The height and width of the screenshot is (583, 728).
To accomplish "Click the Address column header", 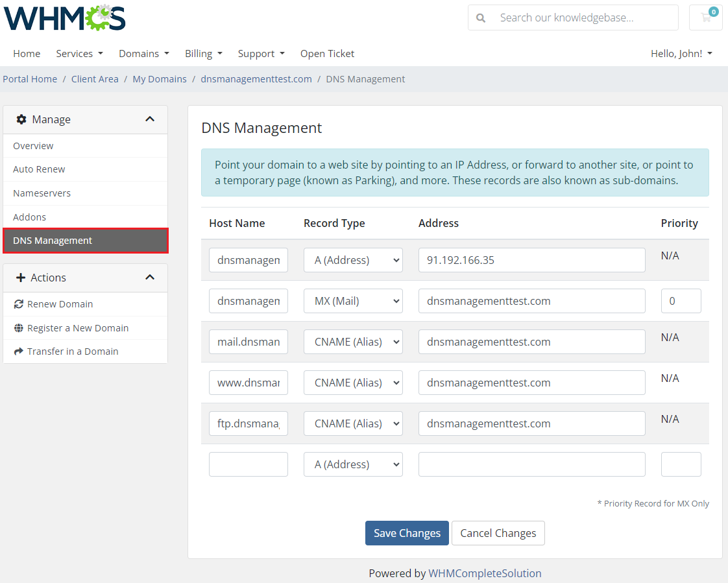I will pos(438,223).
